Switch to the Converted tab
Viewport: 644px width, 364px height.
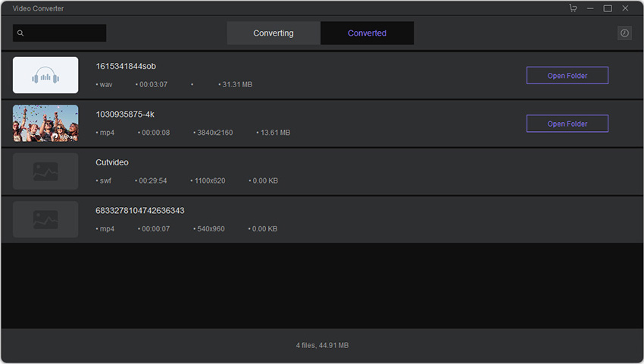point(367,33)
